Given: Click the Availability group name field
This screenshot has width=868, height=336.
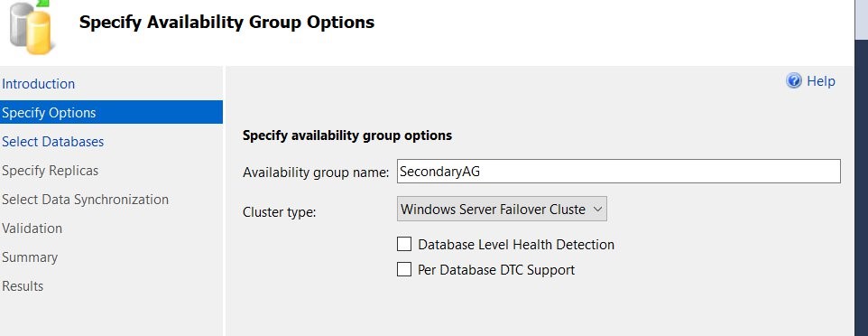Looking at the screenshot, I should click(619, 172).
